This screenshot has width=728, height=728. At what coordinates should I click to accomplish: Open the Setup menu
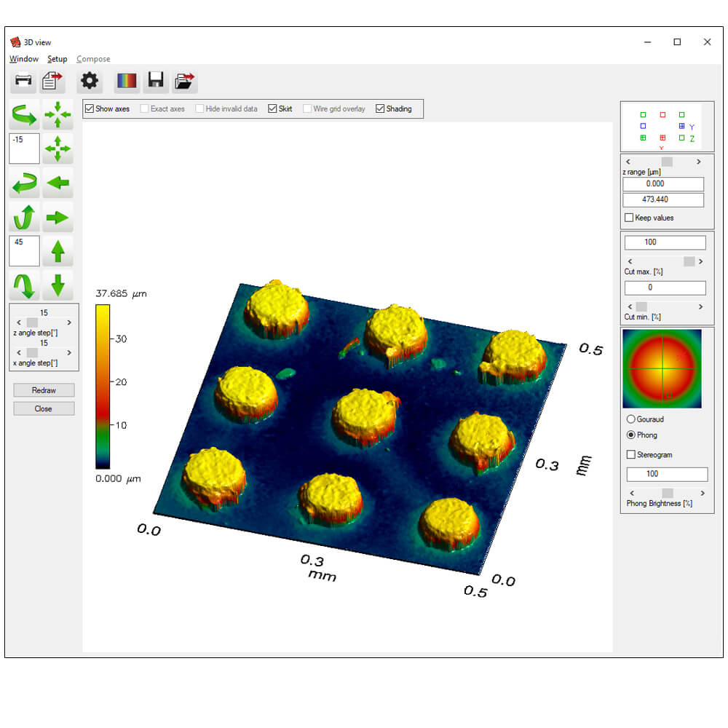pyautogui.click(x=58, y=59)
